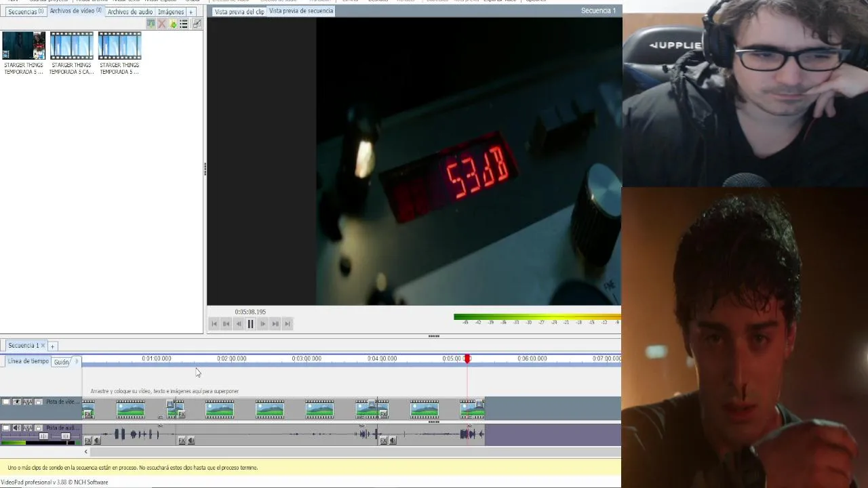The width and height of the screenshot is (868, 488).
Task: Hide the video track with the eye icon
Action: (x=17, y=402)
